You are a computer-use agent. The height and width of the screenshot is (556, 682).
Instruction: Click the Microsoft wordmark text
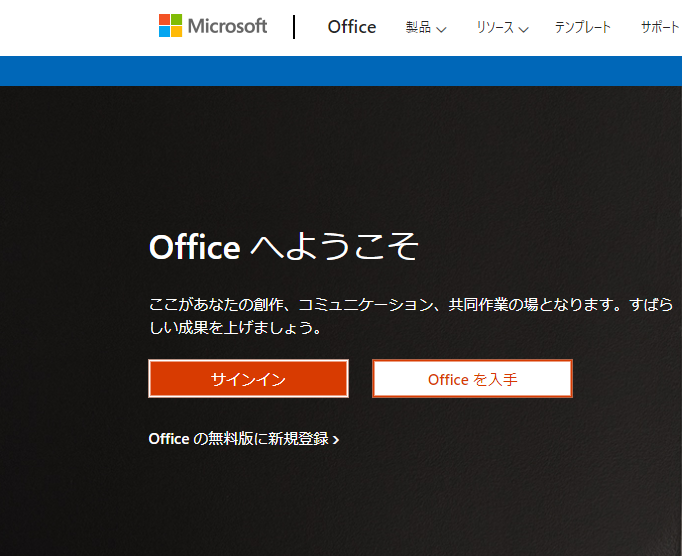click(x=227, y=26)
